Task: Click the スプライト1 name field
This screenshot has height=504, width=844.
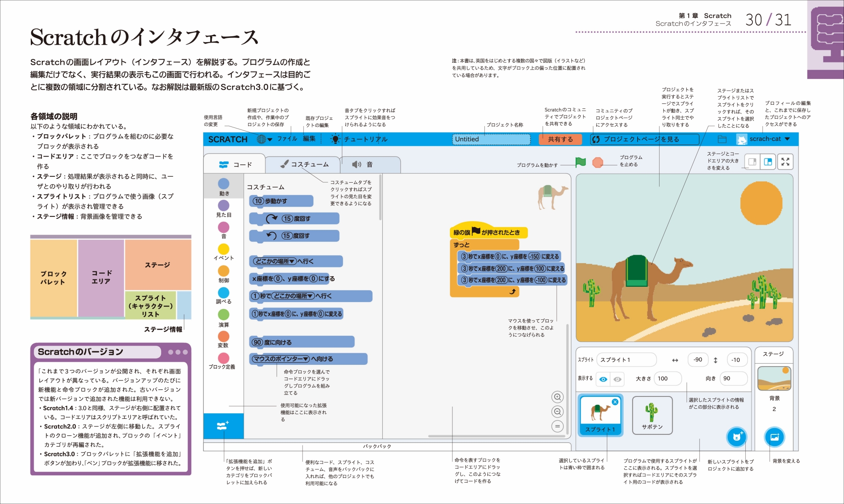Action: [626, 360]
